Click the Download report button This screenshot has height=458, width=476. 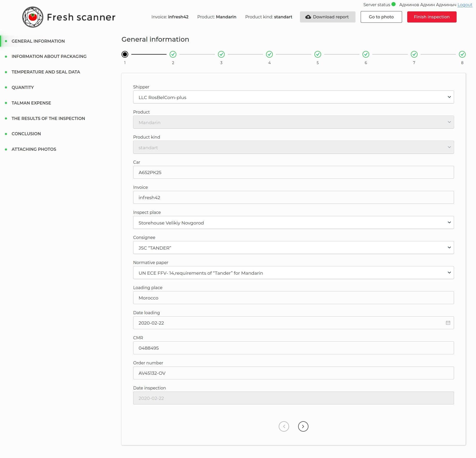(327, 17)
